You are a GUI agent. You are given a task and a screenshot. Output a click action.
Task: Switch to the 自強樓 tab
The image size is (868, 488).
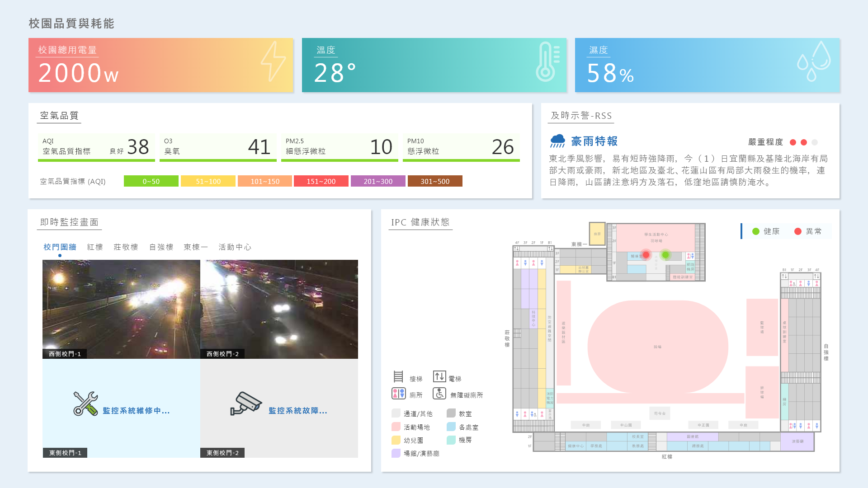click(x=161, y=247)
